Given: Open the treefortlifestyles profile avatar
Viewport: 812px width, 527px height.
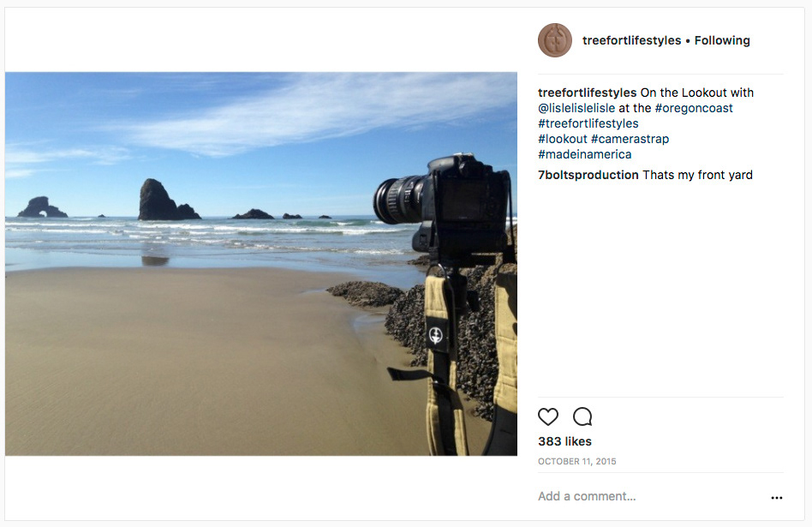Looking at the screenshot, I should tap(555, 40).
